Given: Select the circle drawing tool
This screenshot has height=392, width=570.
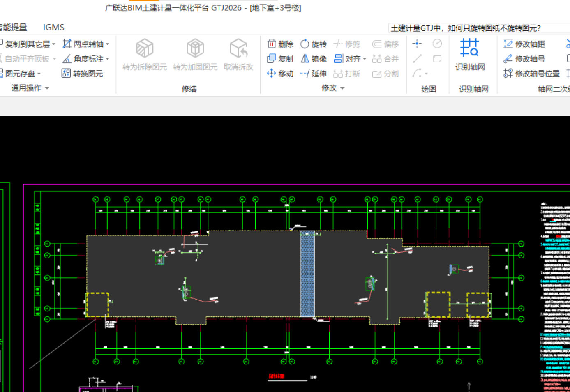Looking at the screenshot, I should click(x=437, y=44).
